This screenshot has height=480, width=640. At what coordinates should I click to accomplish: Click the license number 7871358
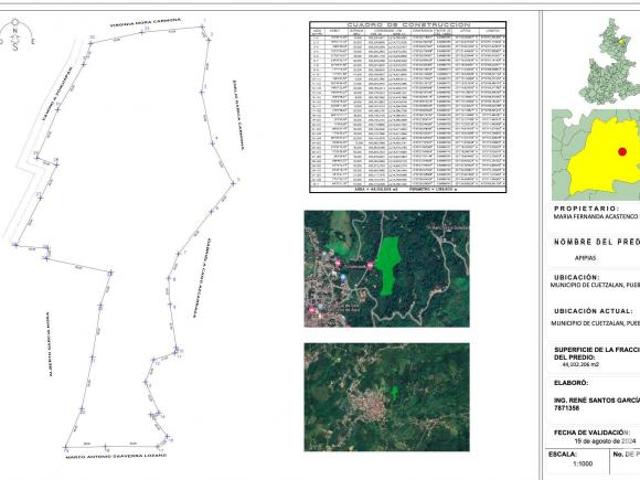[567, 408]
